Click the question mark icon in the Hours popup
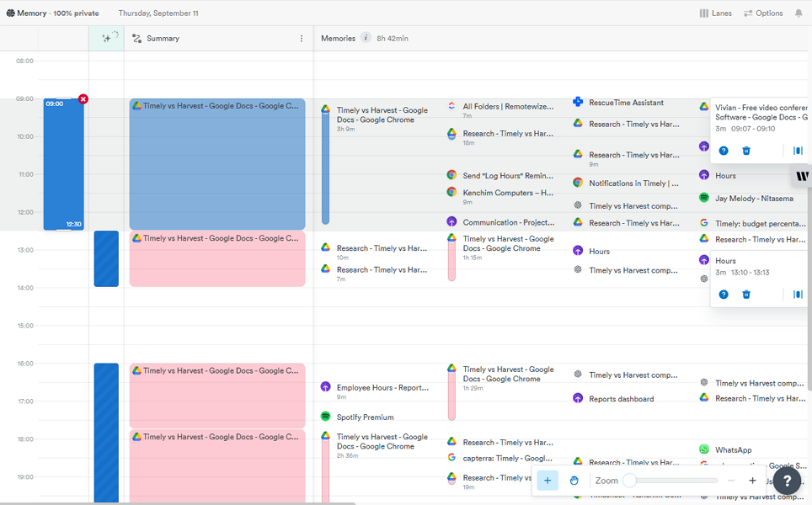This screenshot has width=812, height=505. pyautogui.click(x=723, y=294)
